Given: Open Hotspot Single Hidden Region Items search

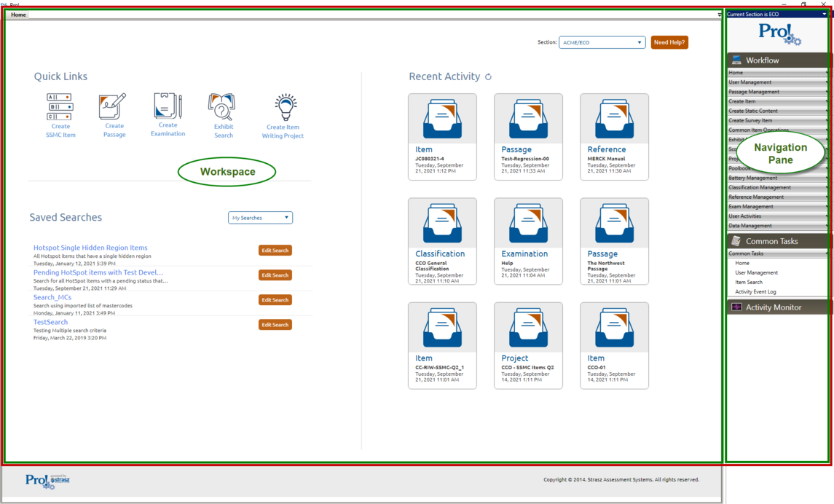Looking at the screenshot, I should [90, 248].
